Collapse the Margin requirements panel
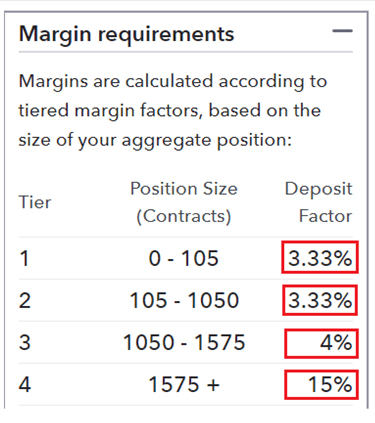The image size is (375, 423). click(342, 31)
